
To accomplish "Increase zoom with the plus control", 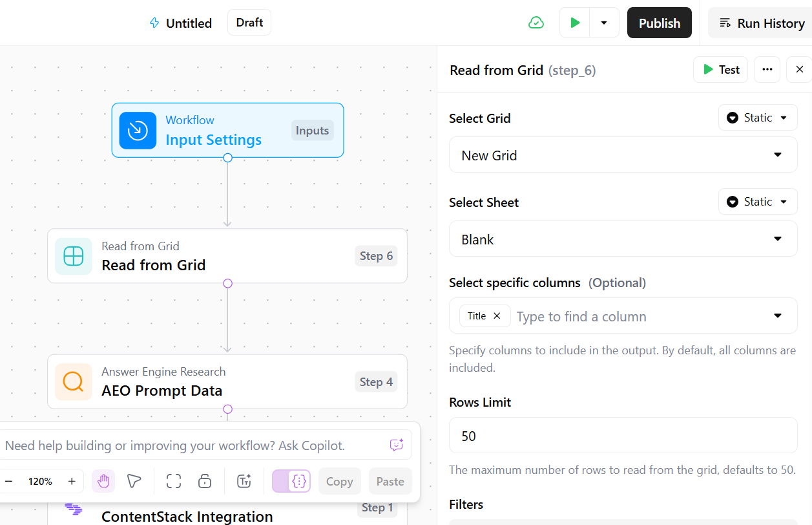I will 72,481.
